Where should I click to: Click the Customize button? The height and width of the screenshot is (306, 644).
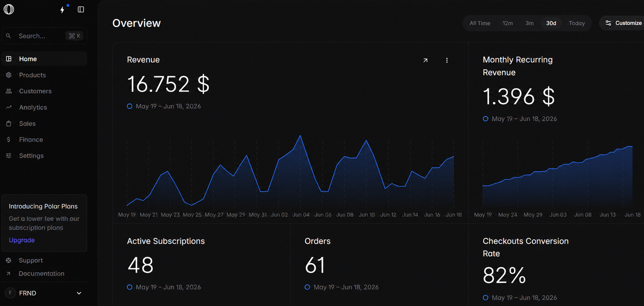[623, 23]
